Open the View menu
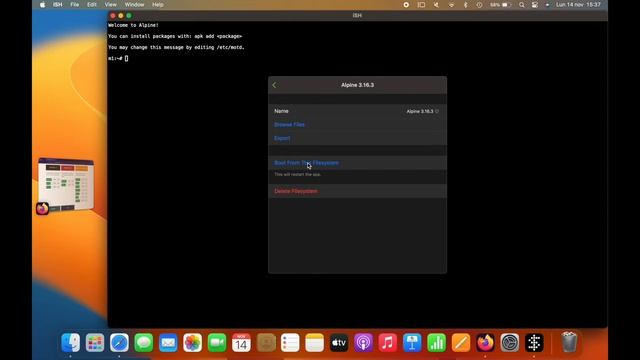Screen dimensions: 640x360 click(111, 4)
